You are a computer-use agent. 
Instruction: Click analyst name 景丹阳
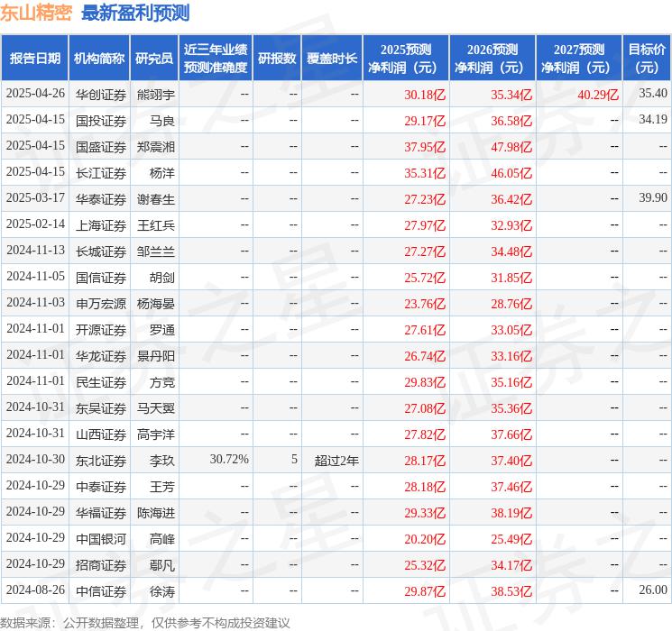click(x=156, y=356)
